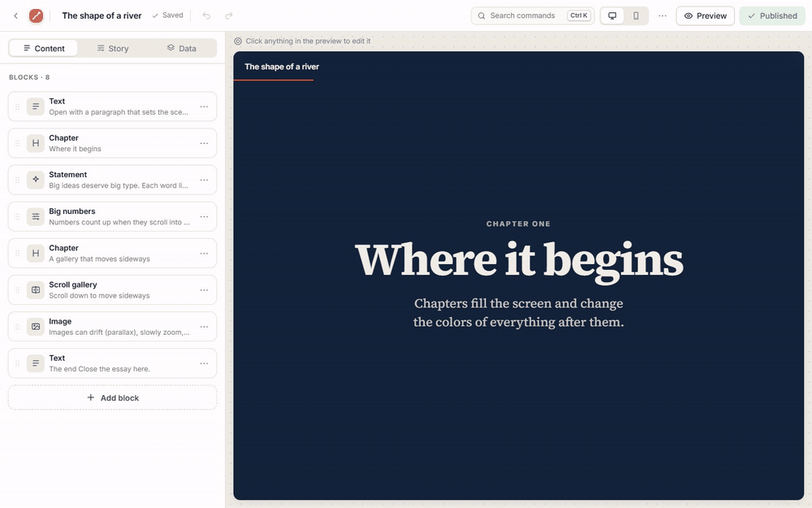812x508 pixels.
Task: Switch to the Data tab
Action: click(181, 48)
